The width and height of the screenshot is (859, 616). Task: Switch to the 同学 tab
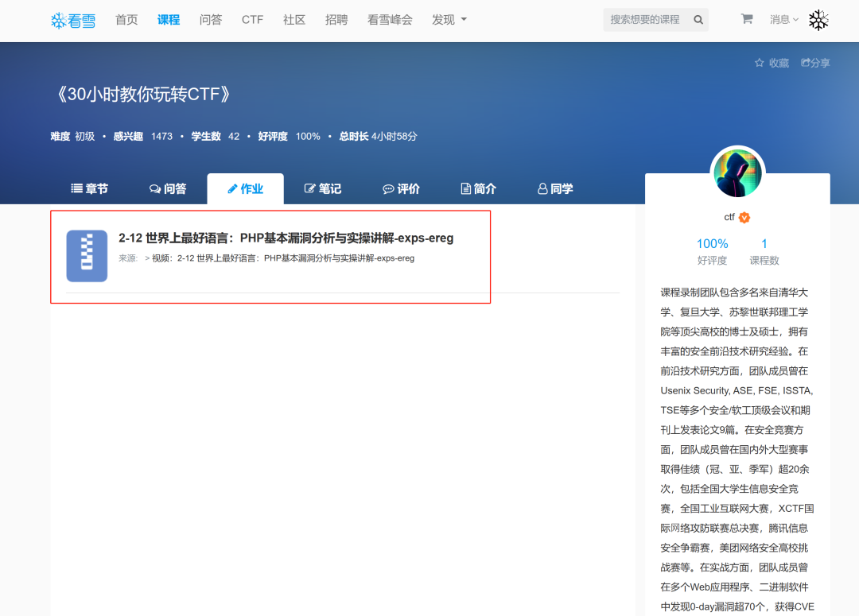pyautogui.click(x=555, y=189)
